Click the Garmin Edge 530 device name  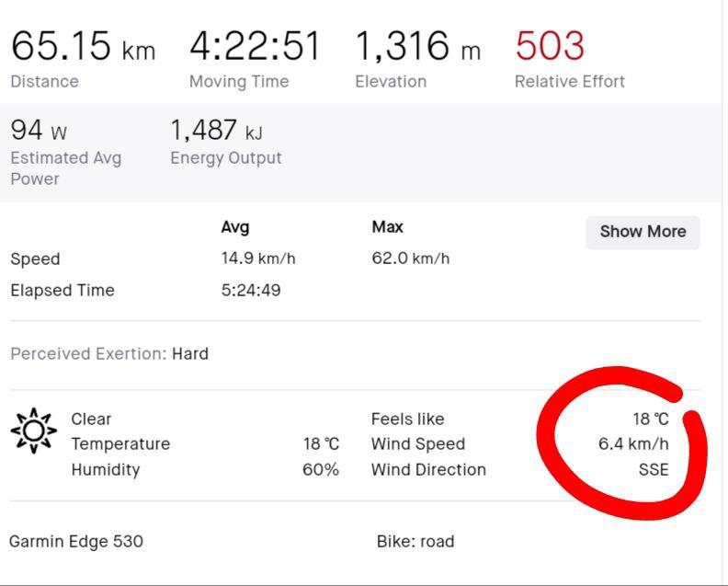click(x=75, y=541)
